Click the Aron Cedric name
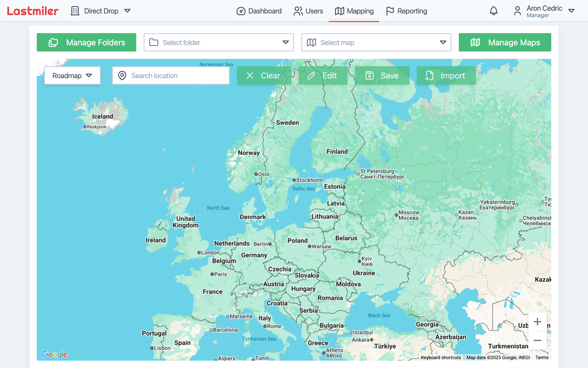588x368 pixels. pos(544,8)
